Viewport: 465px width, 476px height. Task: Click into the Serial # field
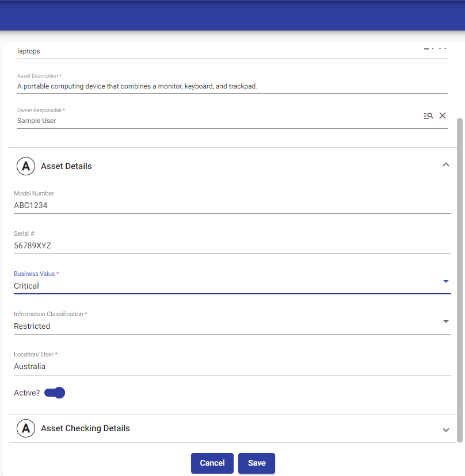230,245
